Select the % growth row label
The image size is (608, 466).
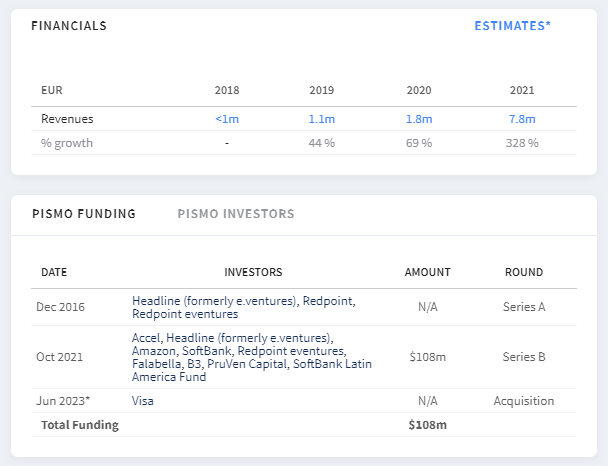67,143
